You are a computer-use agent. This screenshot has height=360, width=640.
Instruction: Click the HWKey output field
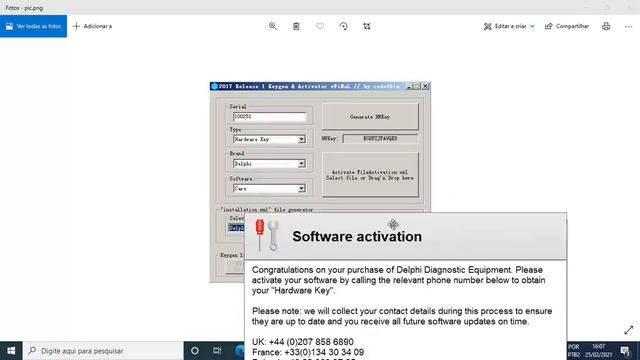(x=380, y=138)
